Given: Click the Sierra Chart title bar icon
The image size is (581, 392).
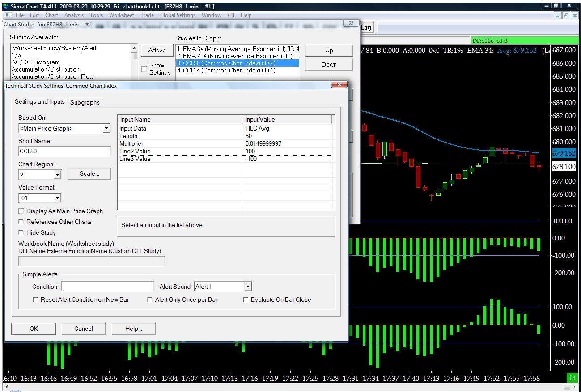Looking at the screenshot, I should [5, 6].
